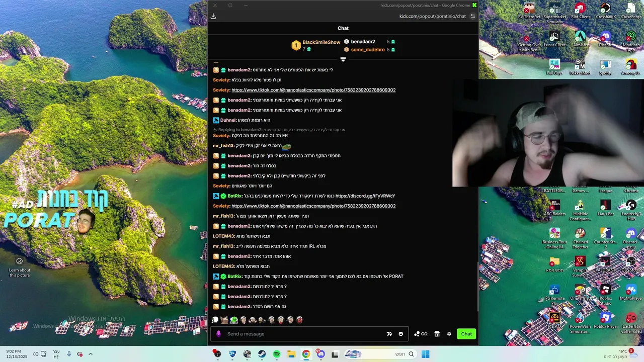Open the BakkesMod desktop shortcut

click(580, 67)
